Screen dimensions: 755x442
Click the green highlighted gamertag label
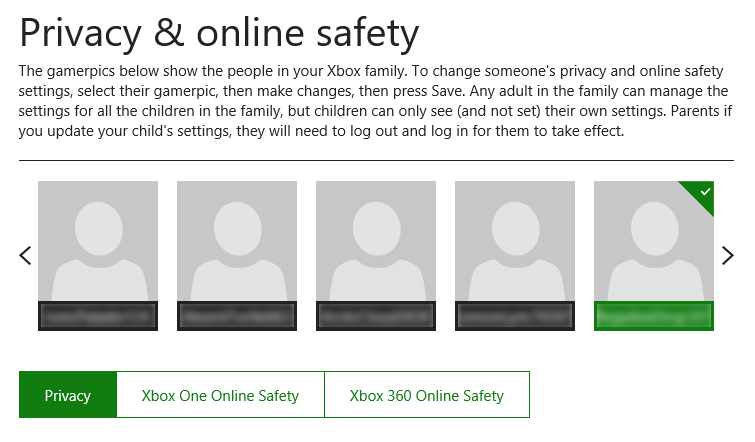click(x=654, y=316)
